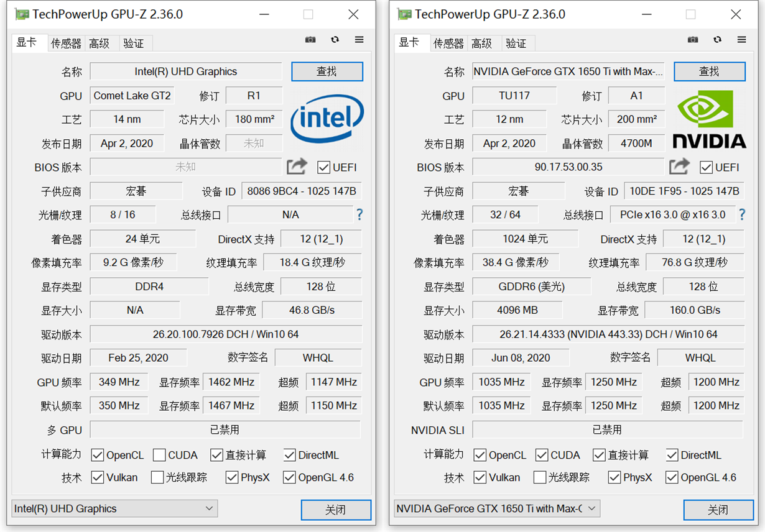Click the driver version field 26.20.100.7926 DCH
Screen dimensions: 765x532
point(226,334)
